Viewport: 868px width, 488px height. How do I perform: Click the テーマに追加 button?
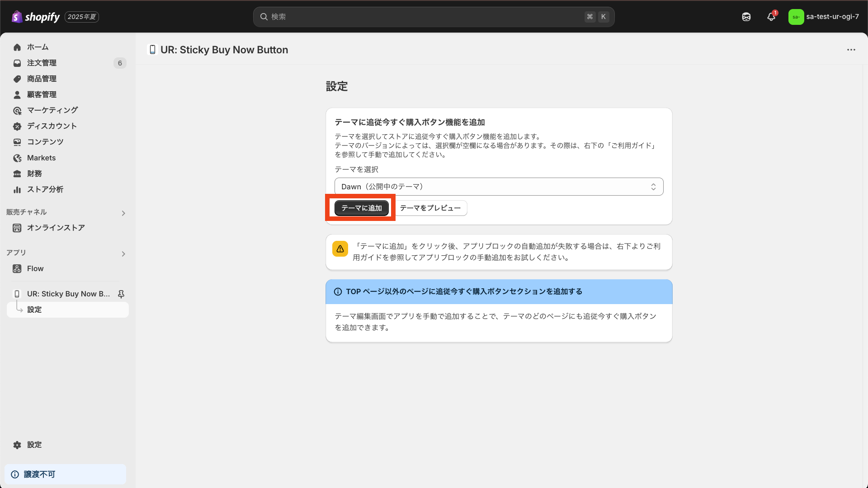point(361,208)
